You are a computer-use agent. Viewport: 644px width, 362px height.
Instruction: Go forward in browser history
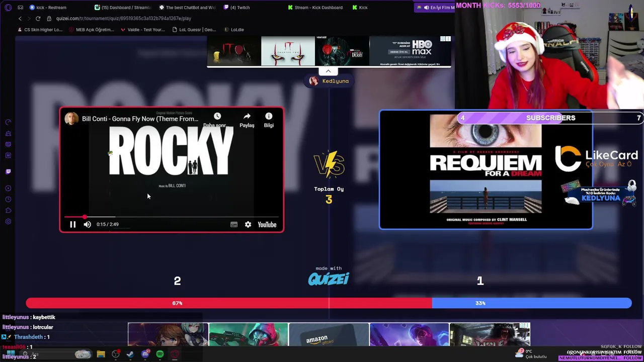click(x=29, y=19)
